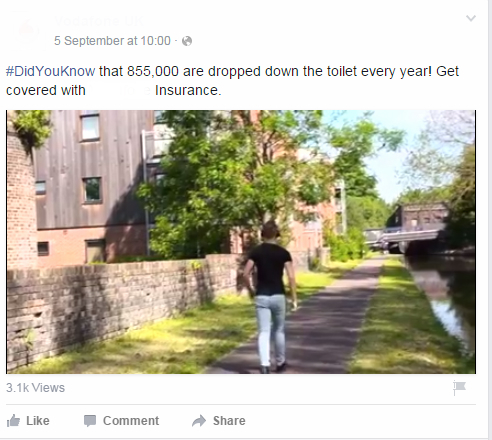Click the curved arrow Share icon
The image size is (492, 440).
tap(199, 421)
